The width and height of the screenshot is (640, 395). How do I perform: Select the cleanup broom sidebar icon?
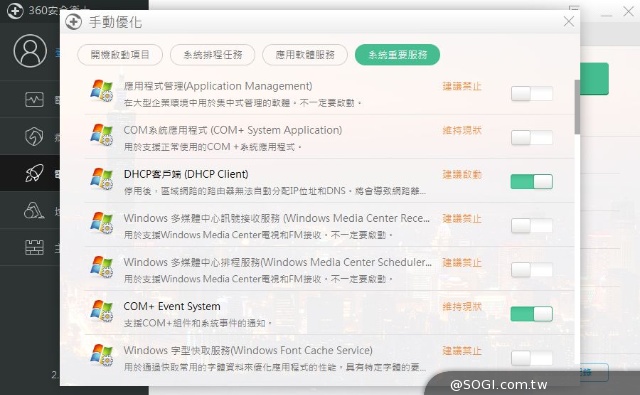coord(34,211)
